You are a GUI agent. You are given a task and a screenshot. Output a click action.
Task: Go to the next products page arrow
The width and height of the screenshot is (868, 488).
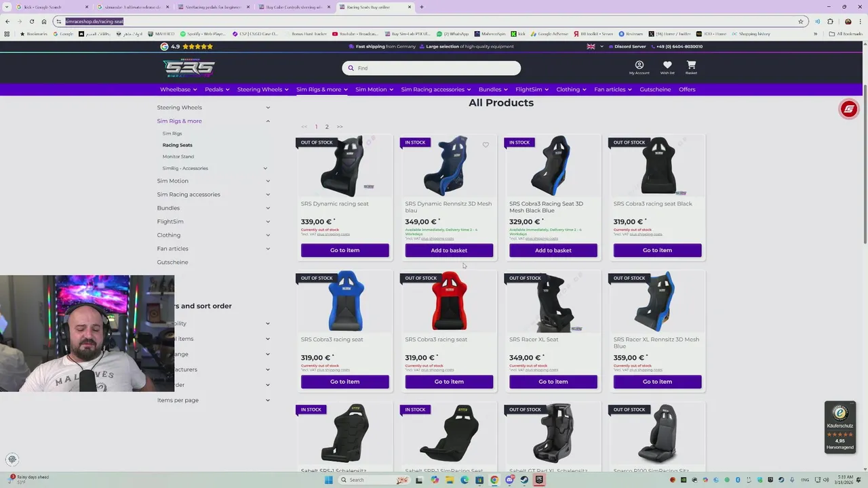click(x=340, y=127)
